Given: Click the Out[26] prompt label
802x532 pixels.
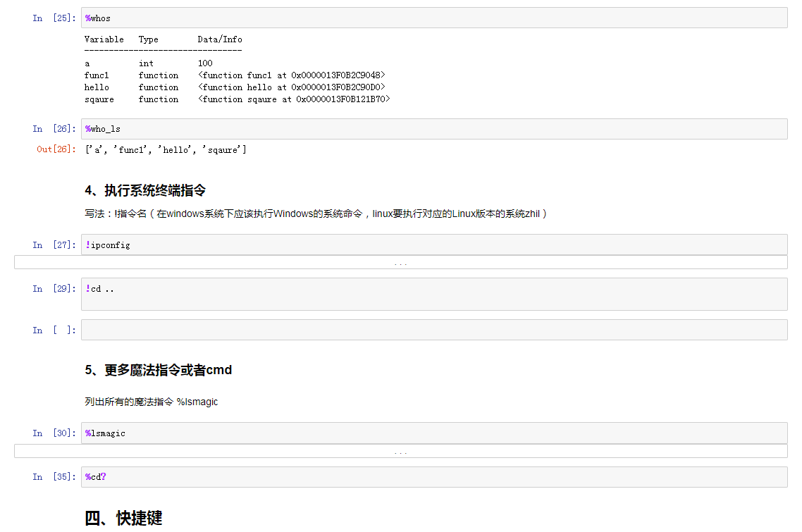Looking at the screenshot, I should [56, 149].
